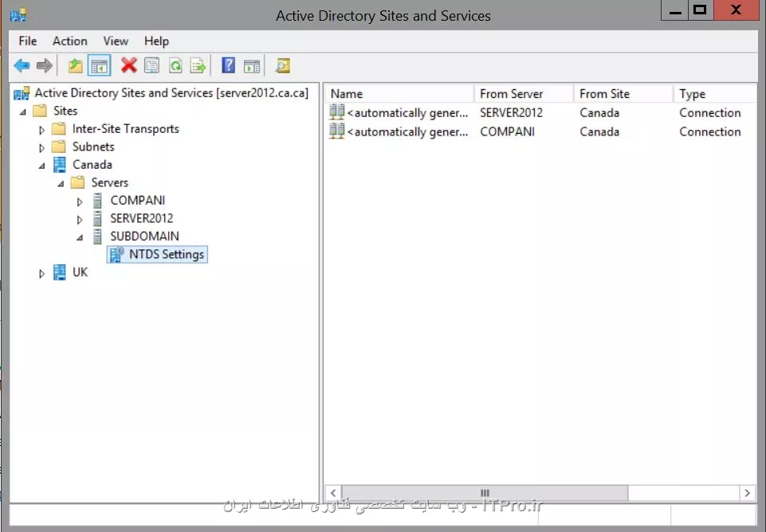The image size is (766, 532).
Task: Select the Inter-Site Transports label
Action: click(126, 129)
